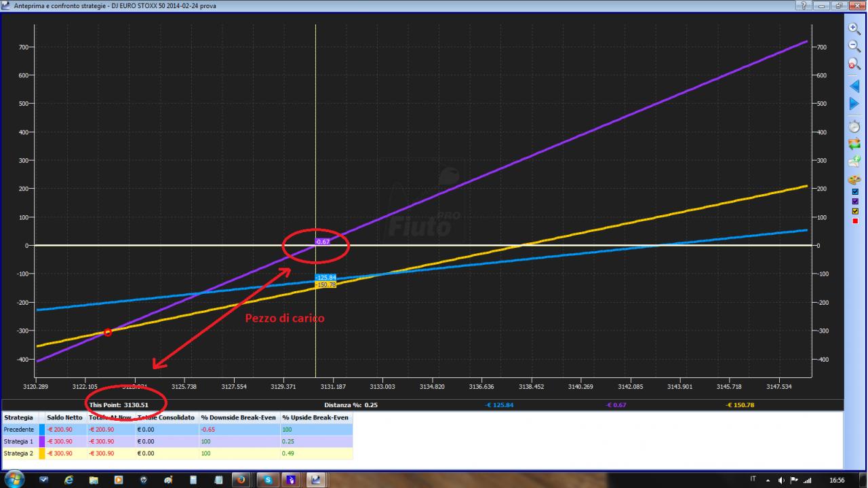868x488 pixels.
Task: Toggle the yellow strategy line checkbox
Action: [x=854, y=211]
